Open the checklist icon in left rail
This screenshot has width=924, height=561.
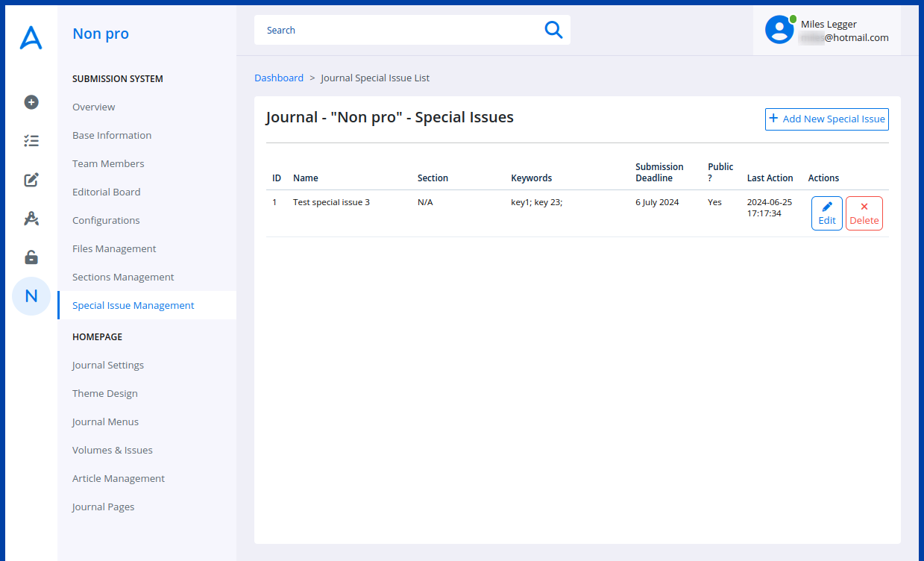[x=31, y=141]
